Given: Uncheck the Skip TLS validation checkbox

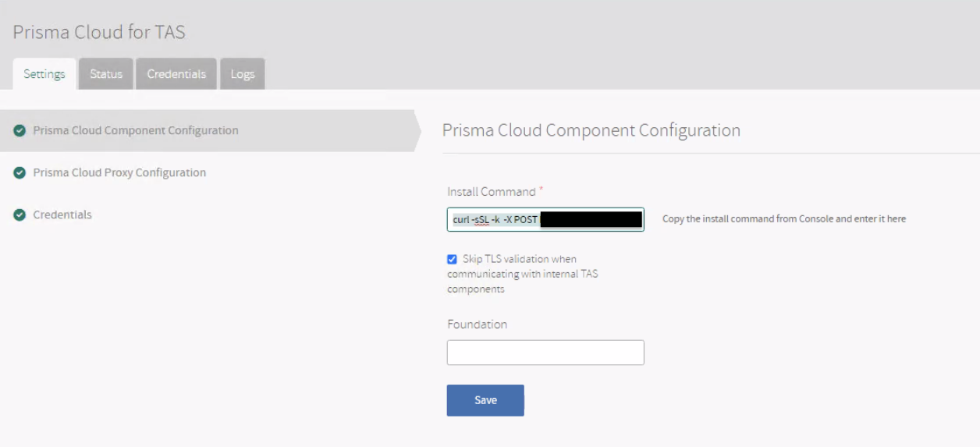Looking at the screenshot, I should pyautogui.click(x=453, y=259).
